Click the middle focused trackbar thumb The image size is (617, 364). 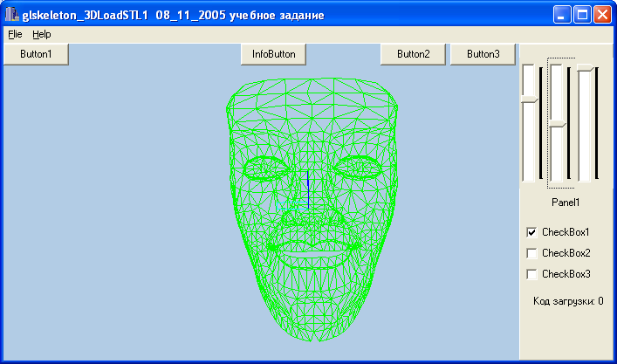pos(558,124)
